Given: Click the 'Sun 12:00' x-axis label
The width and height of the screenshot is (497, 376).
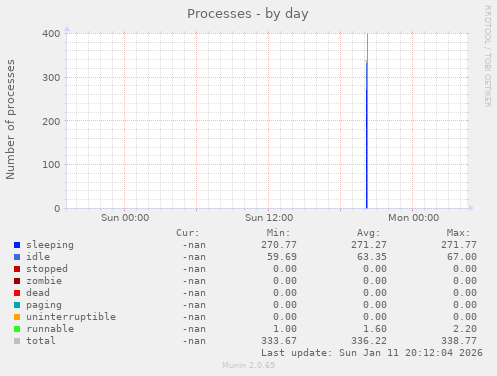Looking at the screenshot, I should [269, 218].
